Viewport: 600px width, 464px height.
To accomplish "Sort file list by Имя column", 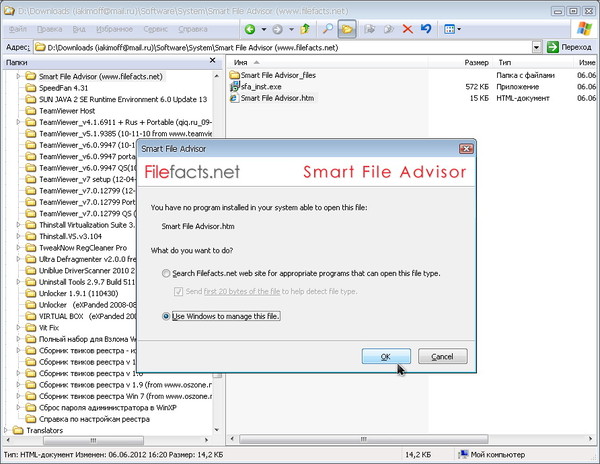I will (240, 62).
